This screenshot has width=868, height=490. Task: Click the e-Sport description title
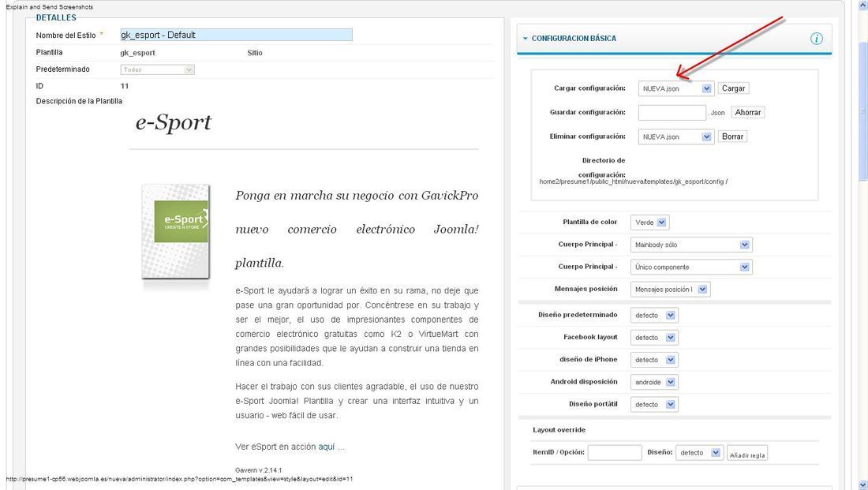click(174, 122)
